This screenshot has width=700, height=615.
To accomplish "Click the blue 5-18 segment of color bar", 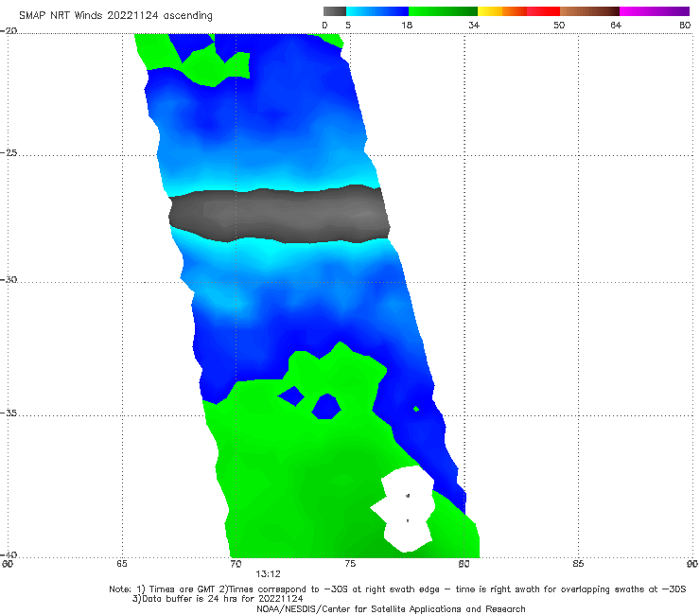I will 377,11.
